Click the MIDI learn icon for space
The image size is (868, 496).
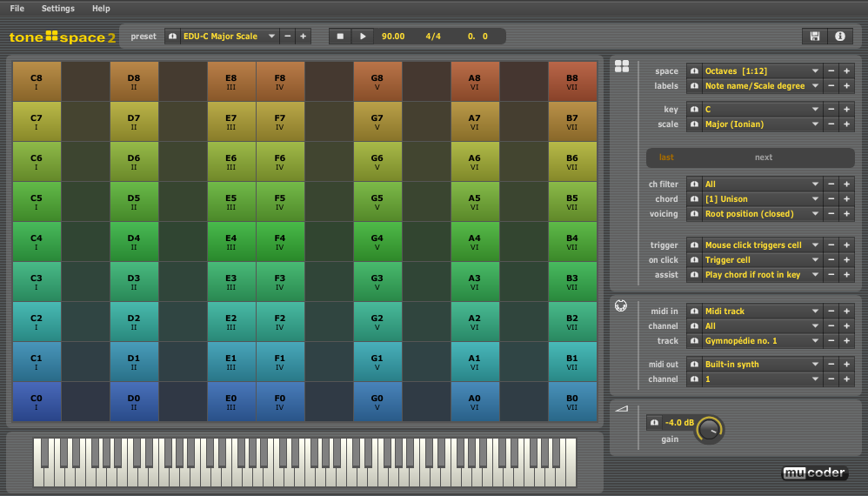[x=694, y=70]
